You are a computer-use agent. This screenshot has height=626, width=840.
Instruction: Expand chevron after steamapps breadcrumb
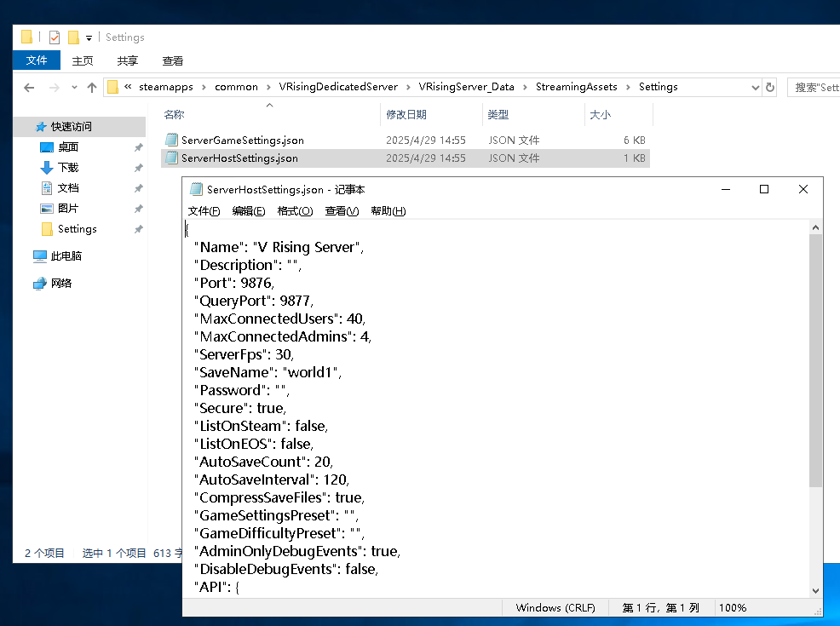tap(204, 87)
